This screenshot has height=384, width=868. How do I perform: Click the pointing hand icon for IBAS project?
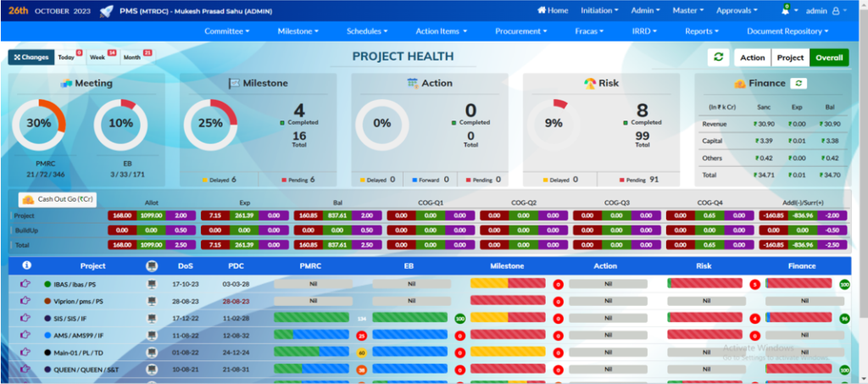tap(25, 283)
